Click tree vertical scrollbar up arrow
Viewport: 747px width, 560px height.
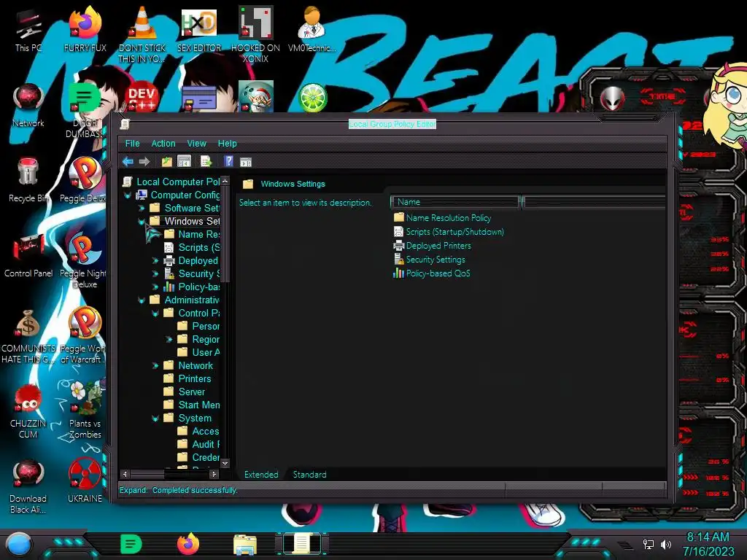[225, 181]
